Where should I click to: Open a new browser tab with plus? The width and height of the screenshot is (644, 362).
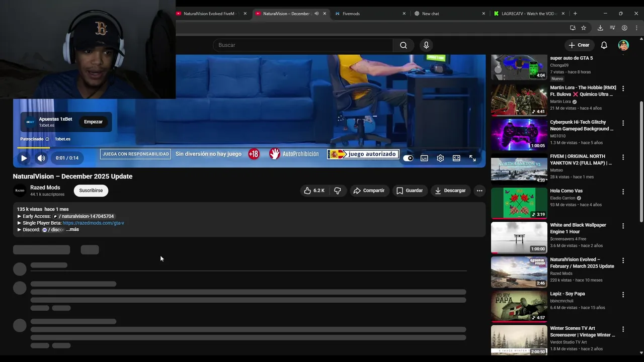coord(575,14)
